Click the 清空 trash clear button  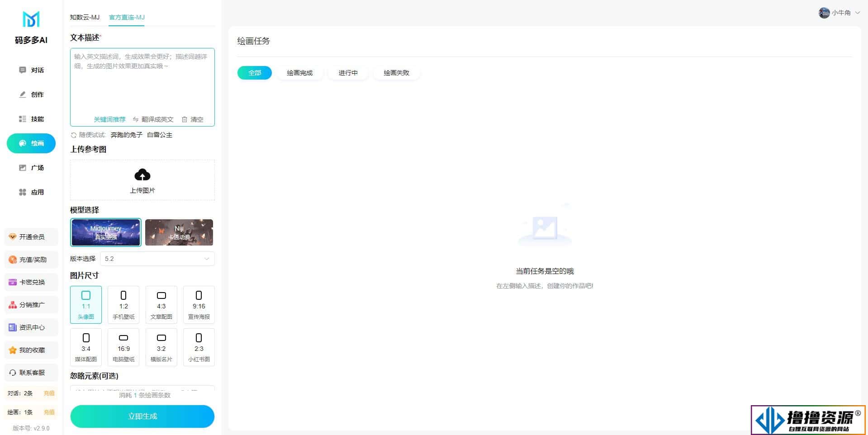tap(192, 119)
